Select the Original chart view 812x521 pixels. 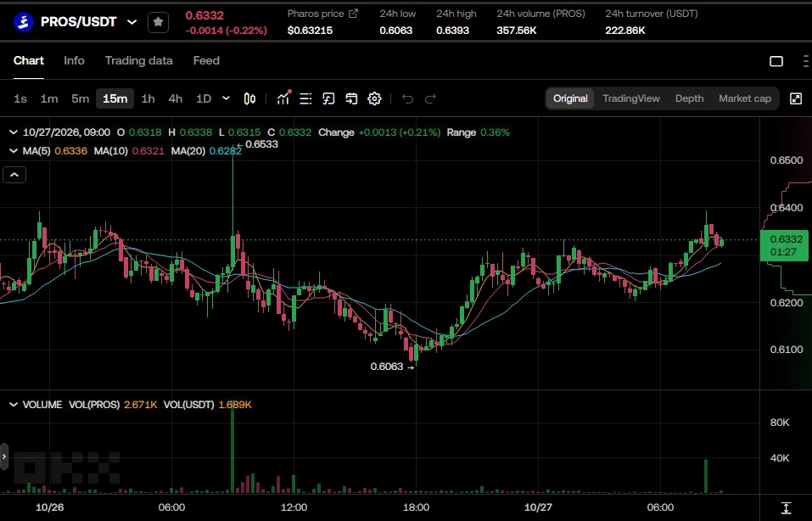[570, 98]
